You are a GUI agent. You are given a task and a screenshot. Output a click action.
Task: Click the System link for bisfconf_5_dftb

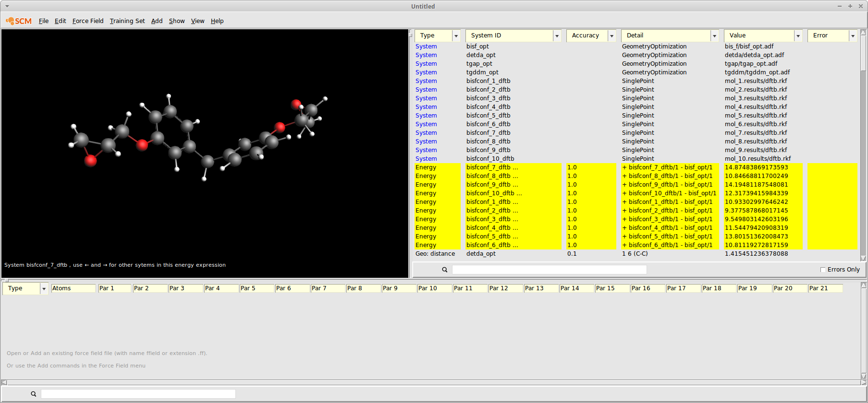pyautogui.click(x=426, y=116)
